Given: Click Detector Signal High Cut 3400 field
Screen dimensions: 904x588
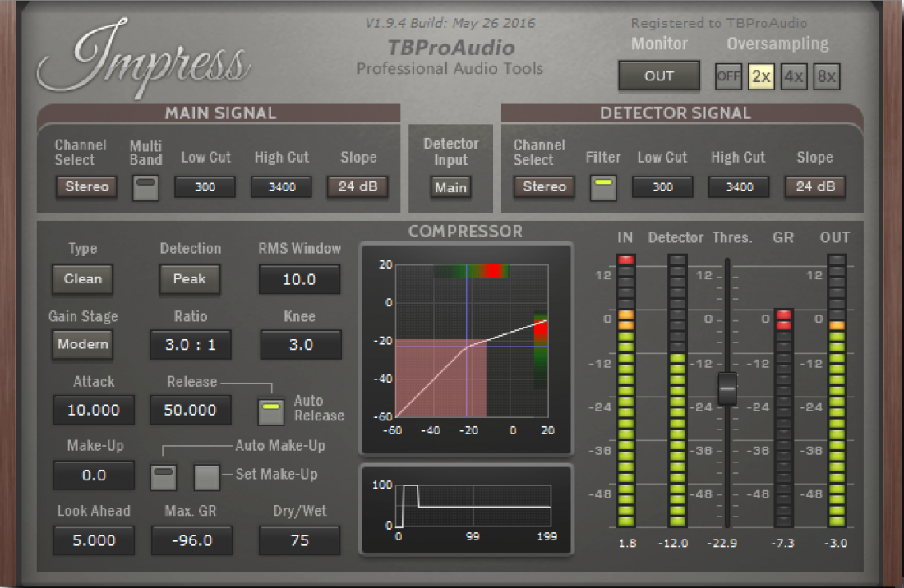Looking at the screenshot, I should coord(739,186).
